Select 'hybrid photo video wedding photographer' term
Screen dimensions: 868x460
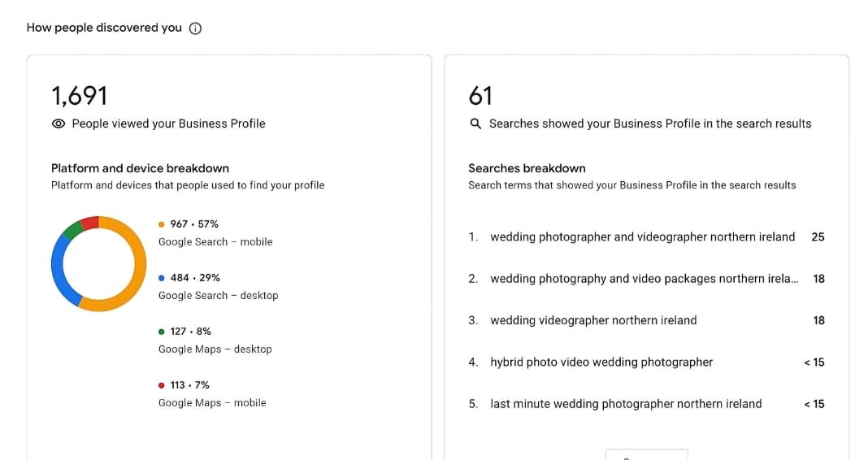click(601, 362)
